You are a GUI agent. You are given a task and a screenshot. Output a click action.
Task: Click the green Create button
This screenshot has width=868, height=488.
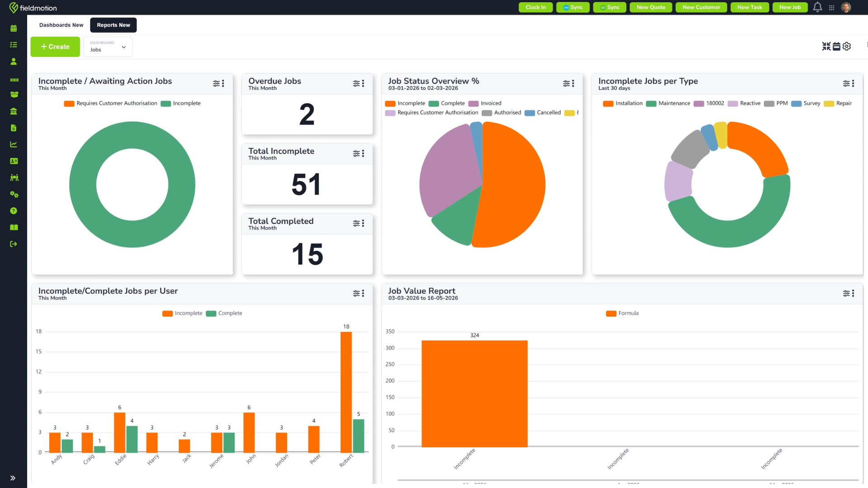[55, 47]
